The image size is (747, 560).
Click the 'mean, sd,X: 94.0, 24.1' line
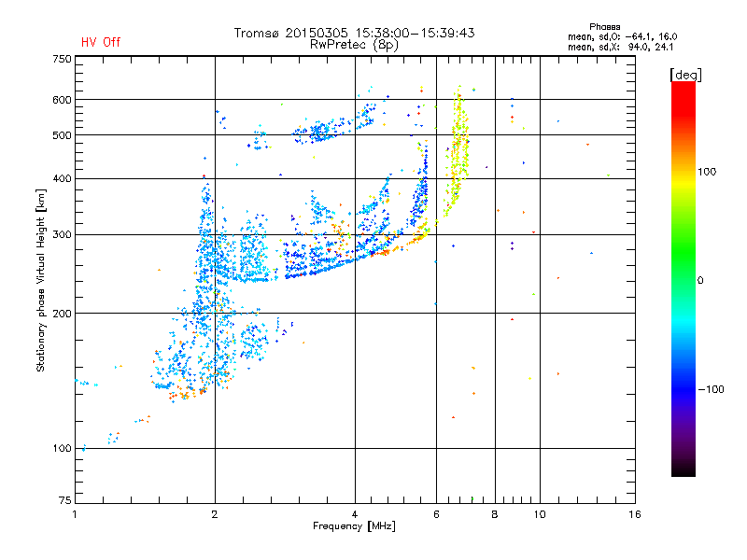coord(620,47)
